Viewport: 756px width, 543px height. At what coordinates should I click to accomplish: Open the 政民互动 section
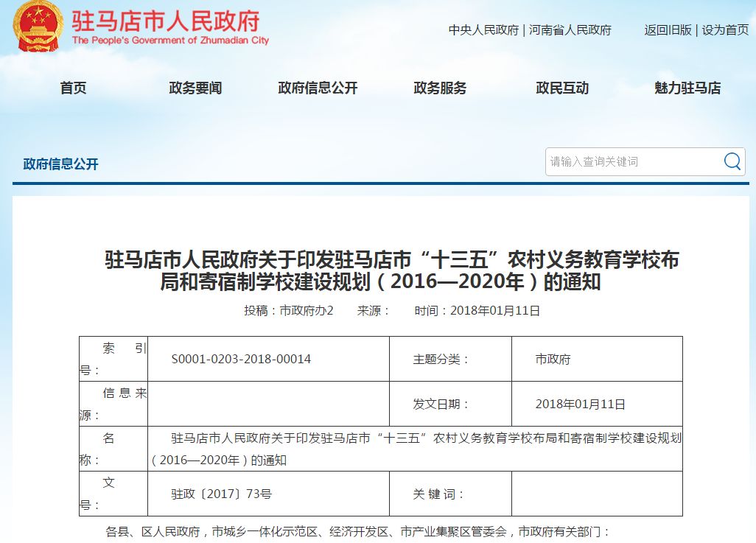tap(561, 88)
